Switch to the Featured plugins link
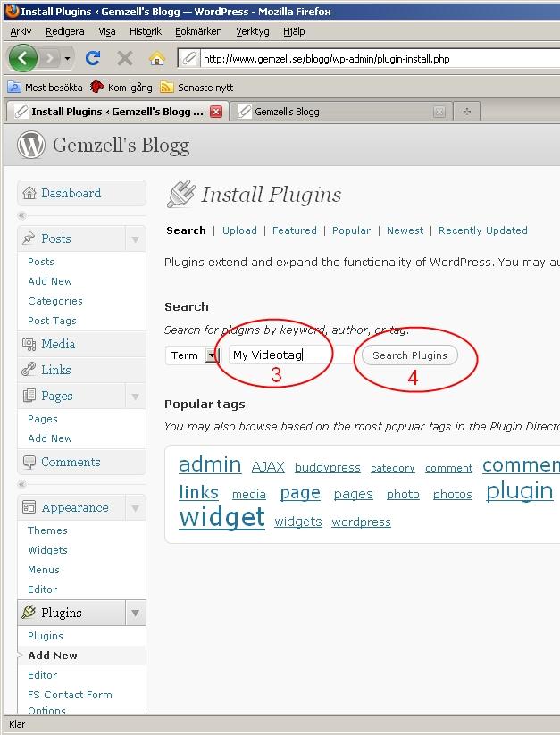The image size is (560, 735). [x=295, y=230]
